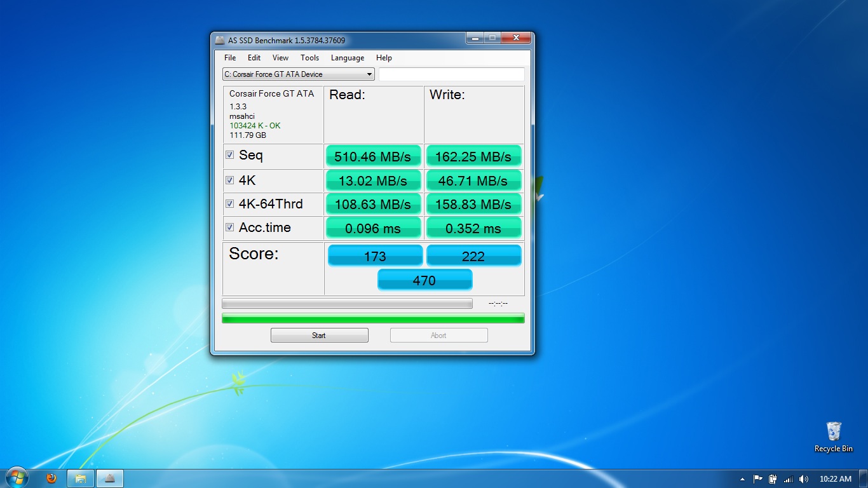Image resolution: width=868 pixels, height=488 pixels.
Task: Click the read score 173
Action: tap(375, 256)
